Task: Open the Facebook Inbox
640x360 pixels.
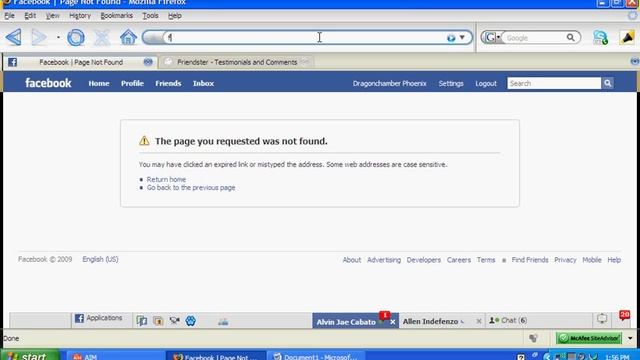Action: [x=203, y=83]
